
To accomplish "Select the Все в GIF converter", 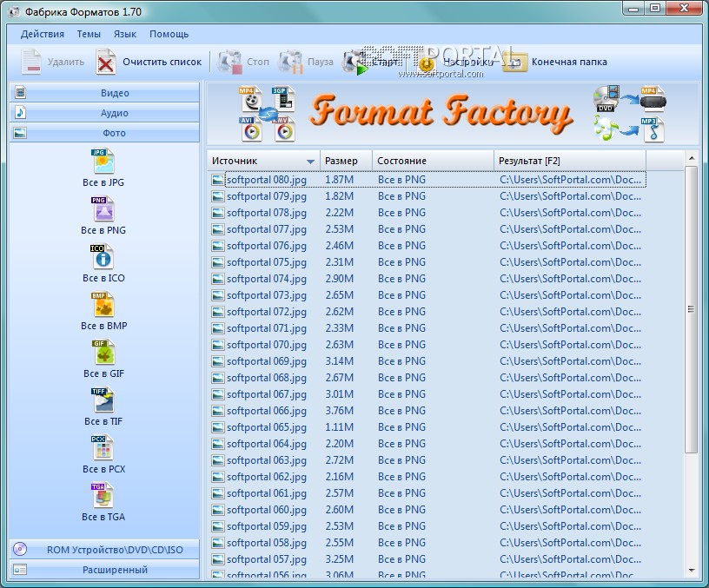I will pyautogui.click(x=103, y=353).
